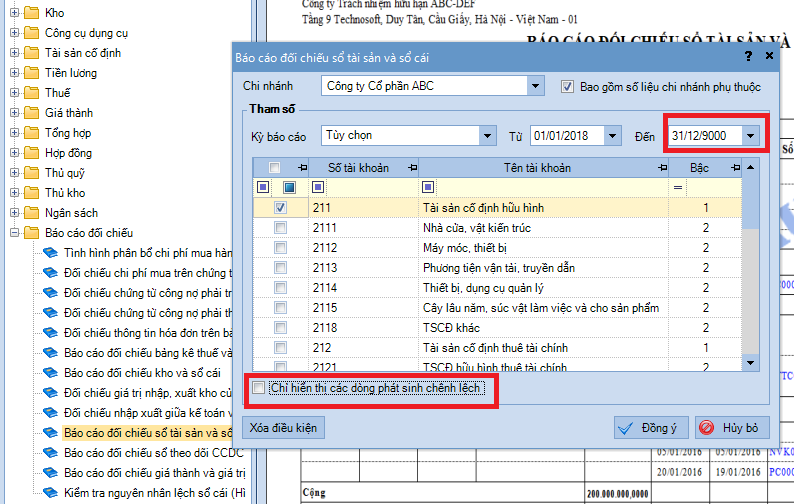Open Kiểm tra nguyên nhân lệch sổ cái
This screenshot has height=504, width=794.
tap(154, 493)
